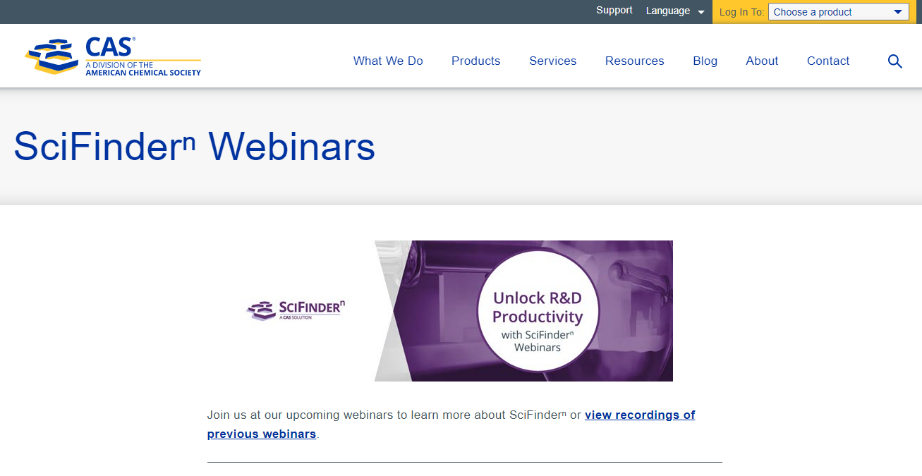The width and height of the screenshot is (922, 476).
Task: Click the Log In To label
Action: (741, 12)
